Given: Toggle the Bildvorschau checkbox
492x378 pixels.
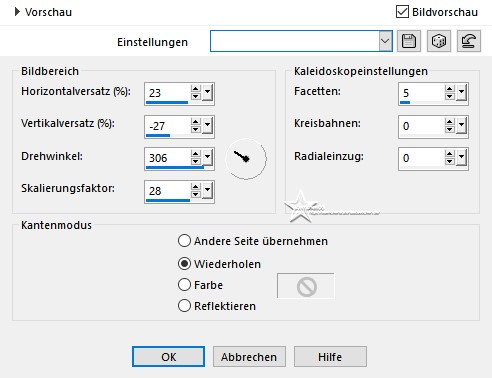Looking at the screenshot, I should (402, 12).
